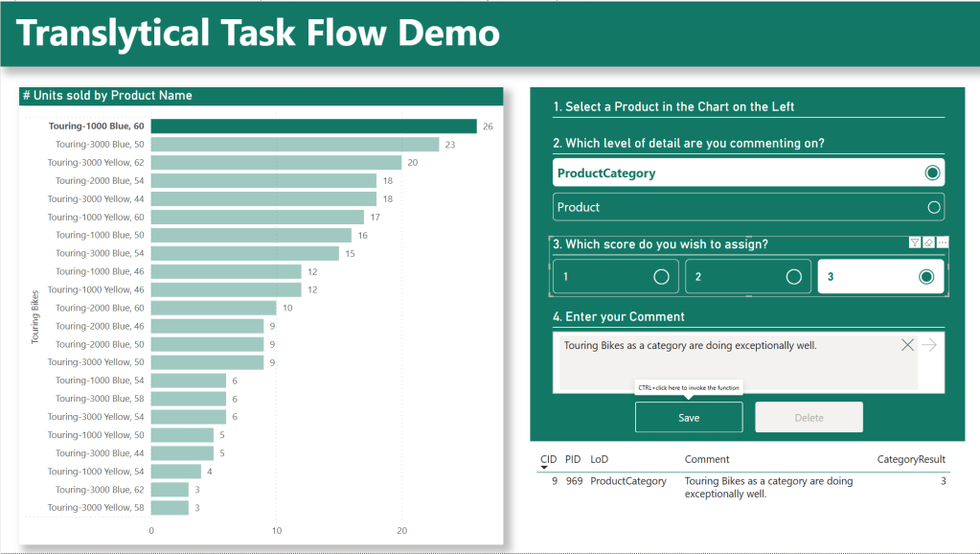Select the Touring-3000 Yellow, 62 bar

[276, 163]
